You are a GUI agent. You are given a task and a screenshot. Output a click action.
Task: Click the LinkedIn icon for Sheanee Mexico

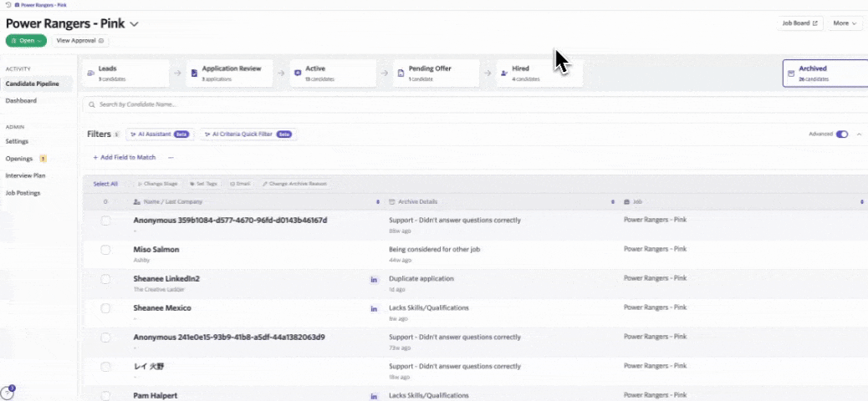tap(375, 308)
